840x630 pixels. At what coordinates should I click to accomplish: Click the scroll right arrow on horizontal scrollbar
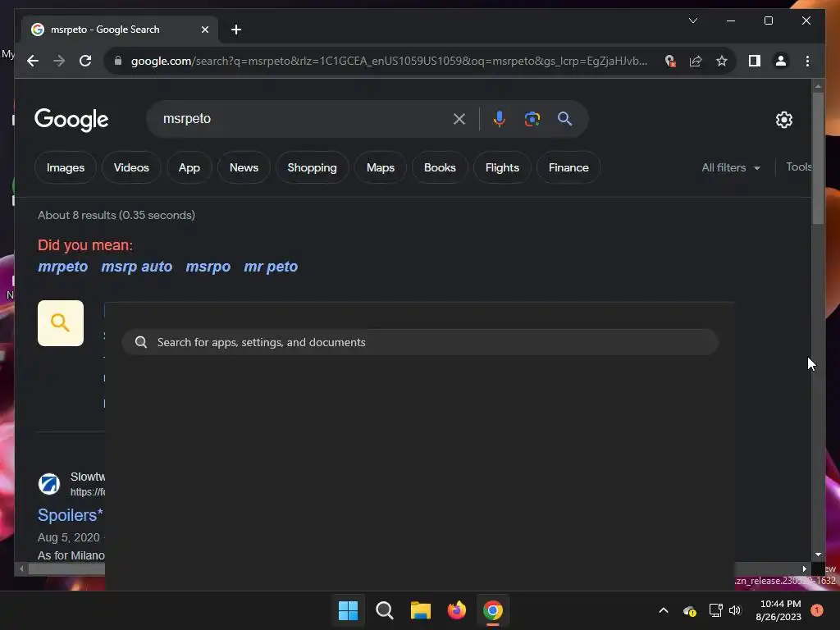coord(804,569)
